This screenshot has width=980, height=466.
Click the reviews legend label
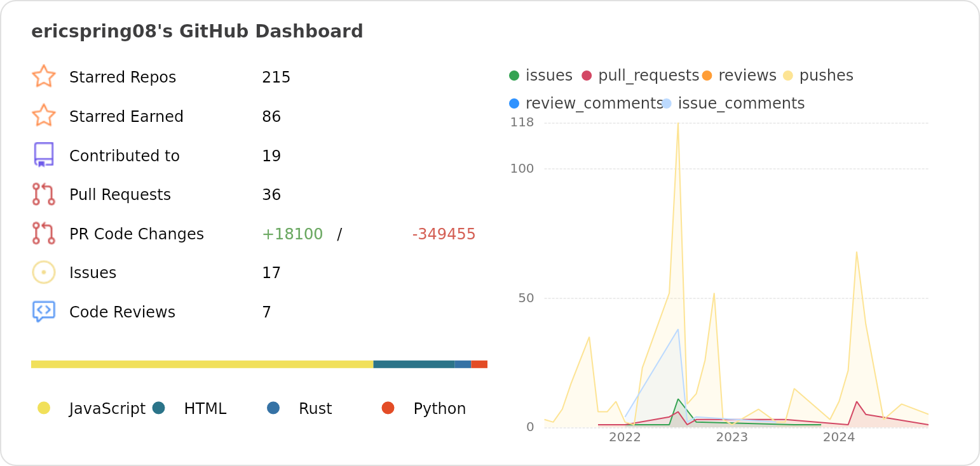[x=747, y=76]
